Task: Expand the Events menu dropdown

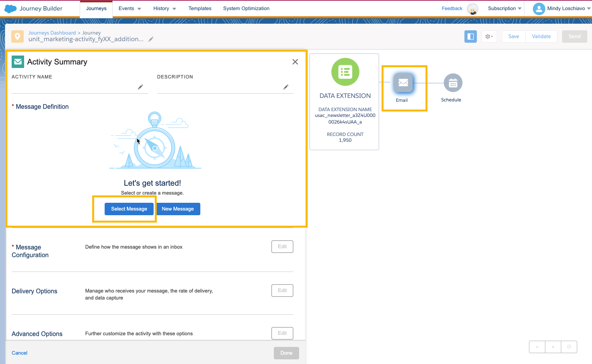Action: [x=130, y=9]
